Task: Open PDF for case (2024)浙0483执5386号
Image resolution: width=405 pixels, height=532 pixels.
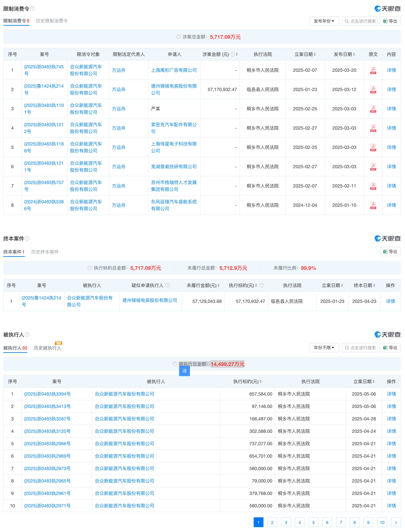Action: coord(373,205)
